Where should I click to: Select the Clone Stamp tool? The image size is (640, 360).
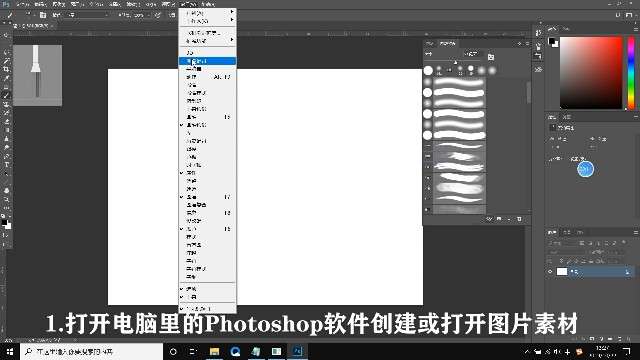7,104
